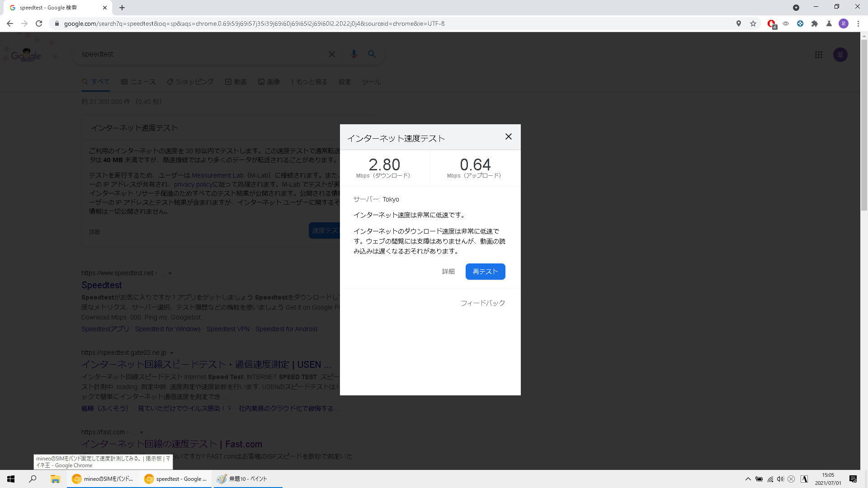Bookmark the page with the star icon
This screenshot has height=488, width=868.
(753, 23)
